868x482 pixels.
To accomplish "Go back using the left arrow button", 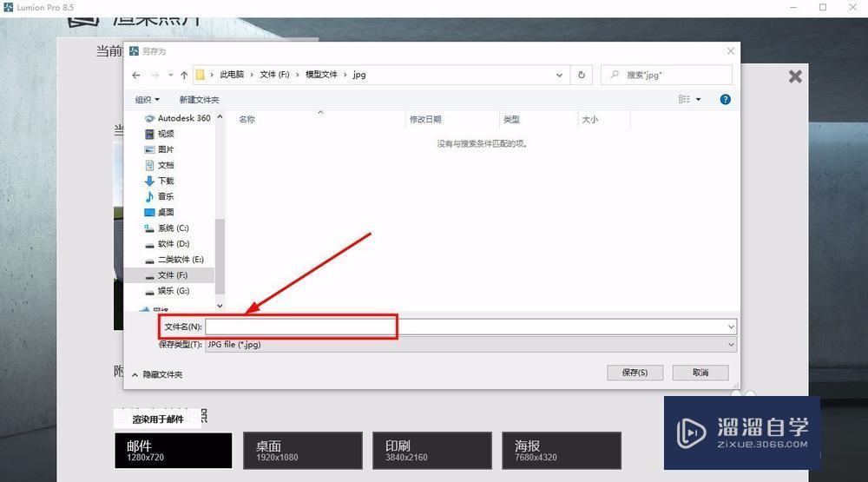I will coord(136,75).
